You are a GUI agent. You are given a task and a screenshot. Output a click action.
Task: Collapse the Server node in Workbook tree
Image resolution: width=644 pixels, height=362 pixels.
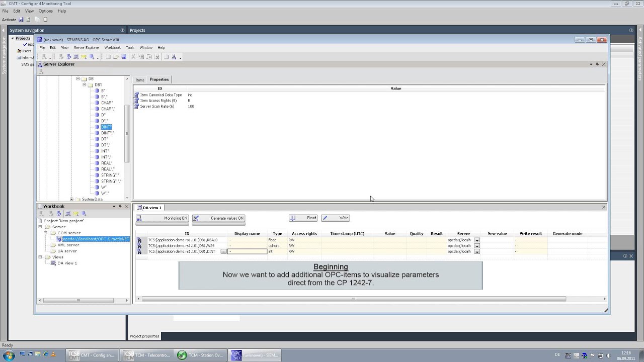[40, 227]
